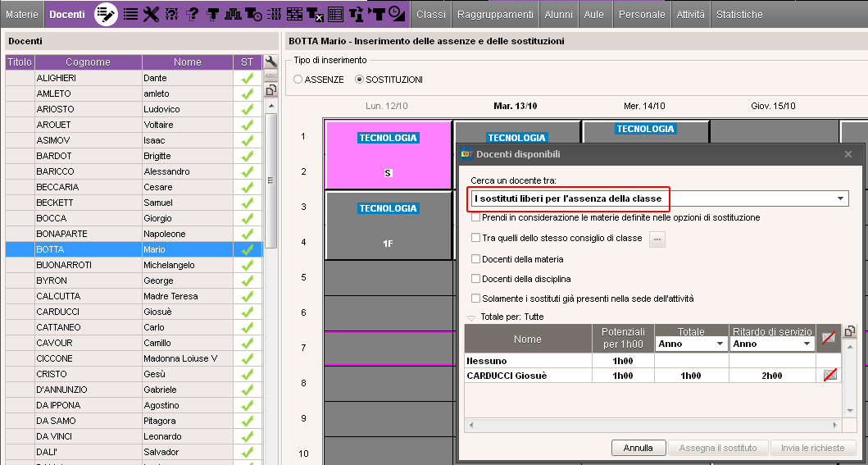This screenshot has height=465, width=868.
Task: Open the table sheet icon in toolbar
Action: coord(335,15)
